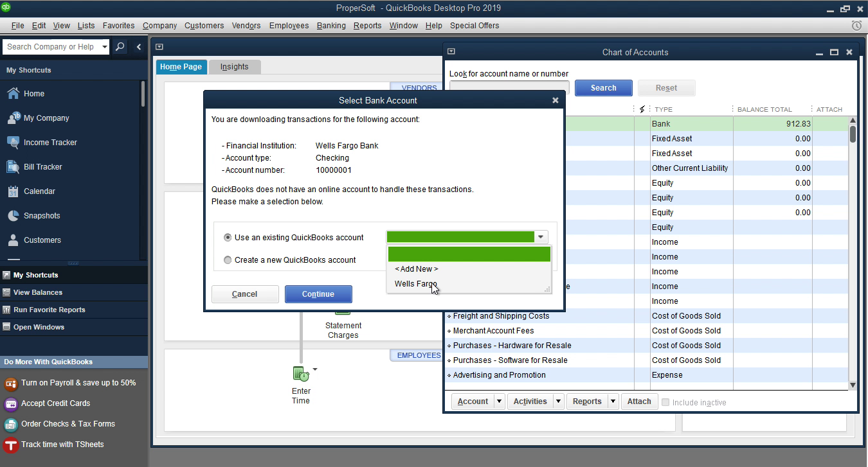Open the existing account dropdown arrow
Screen dimensions: 868x467
(x=541, y=238)
